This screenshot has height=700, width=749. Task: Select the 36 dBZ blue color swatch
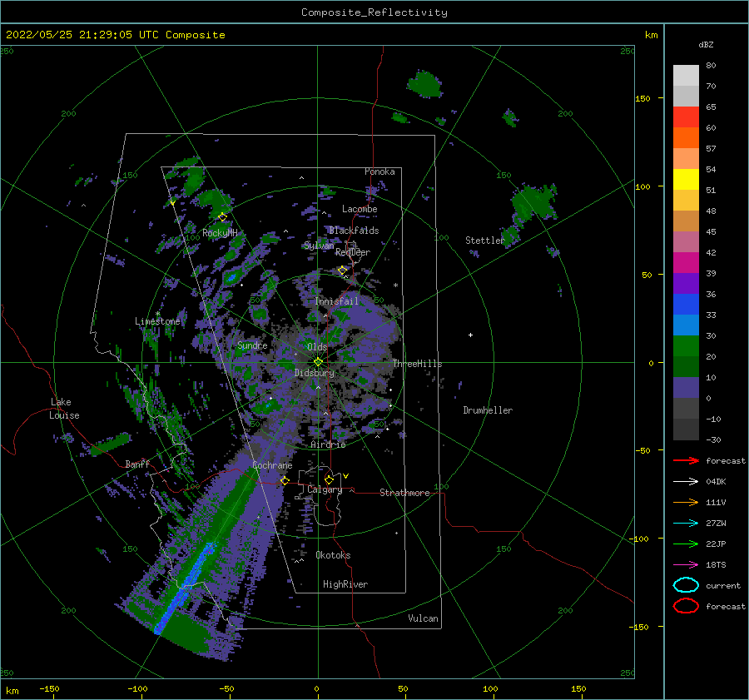686,304
